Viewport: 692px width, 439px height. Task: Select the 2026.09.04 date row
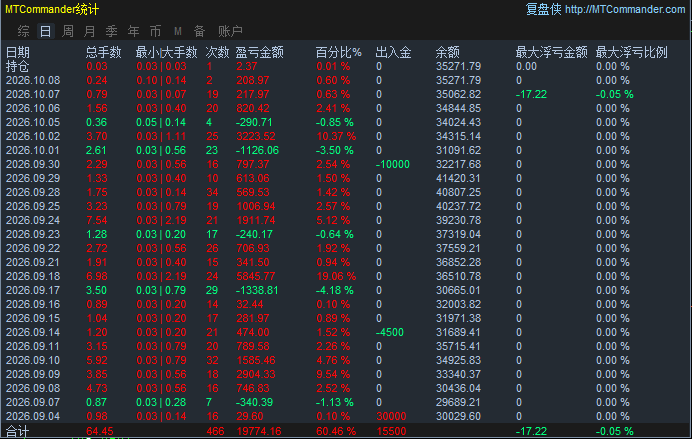tap(33, 416)
